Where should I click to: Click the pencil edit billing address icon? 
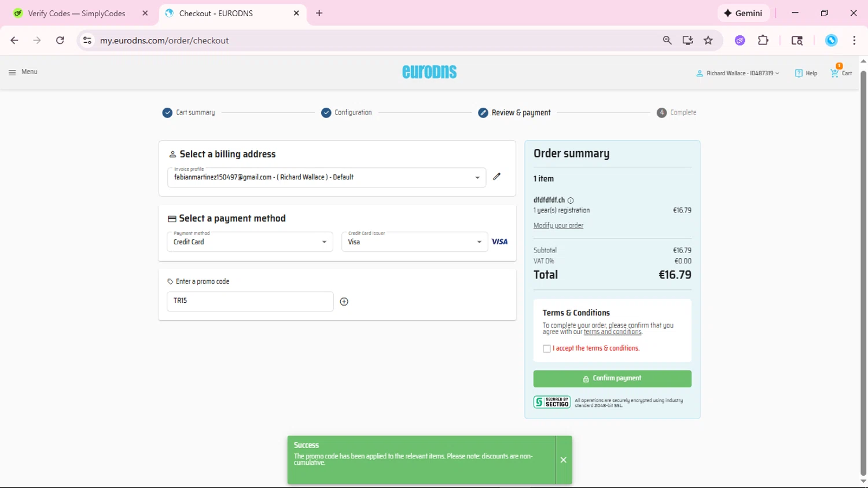point(496,177)
